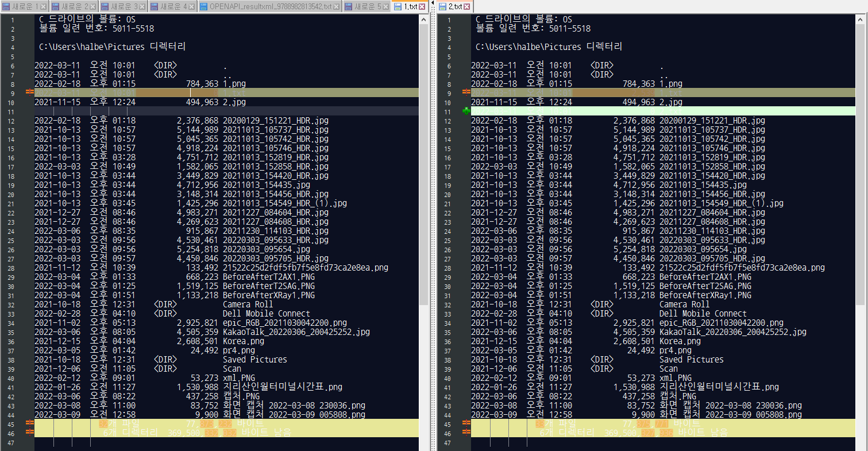
Task: Close the 1.txt tab
Action: pyautogui.click(x=422, y=6)
